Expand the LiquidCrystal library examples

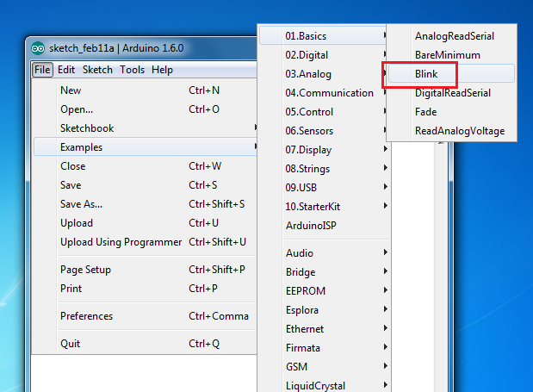coord(324,386)
